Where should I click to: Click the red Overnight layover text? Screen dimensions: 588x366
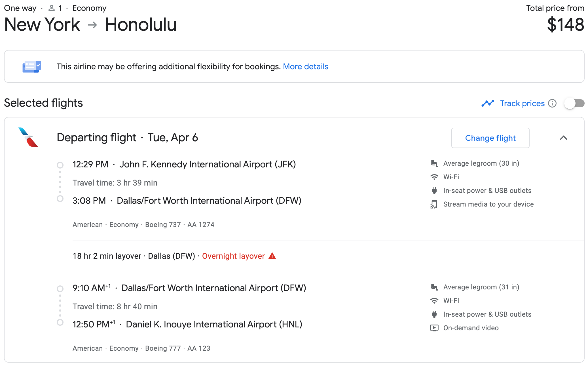233,256
